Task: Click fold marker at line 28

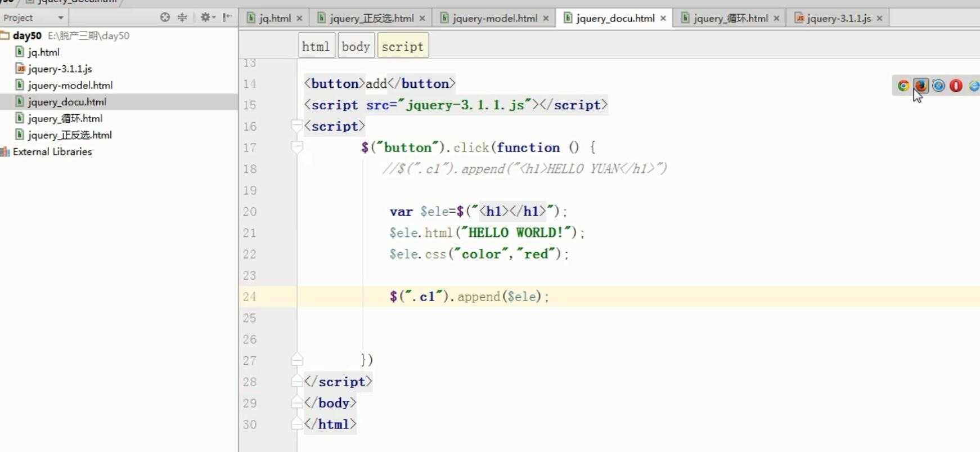Action: pyautogui.click(x=297, y=381)
